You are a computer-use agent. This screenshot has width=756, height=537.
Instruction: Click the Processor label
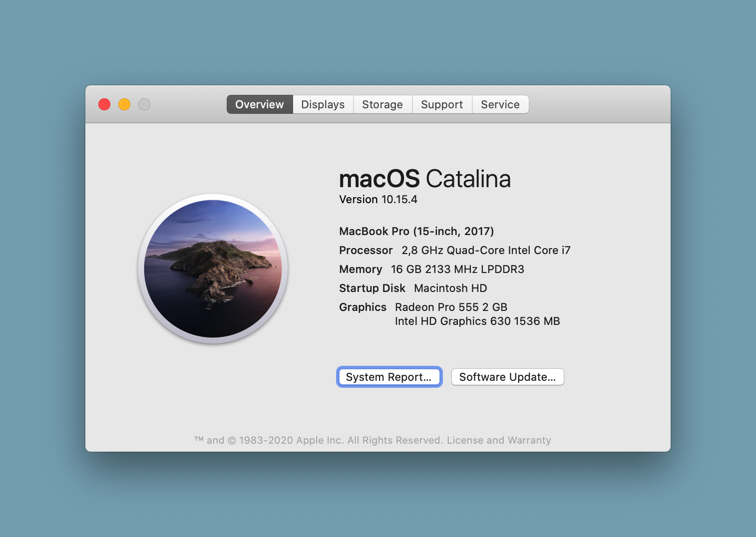[x=366, y=250]
